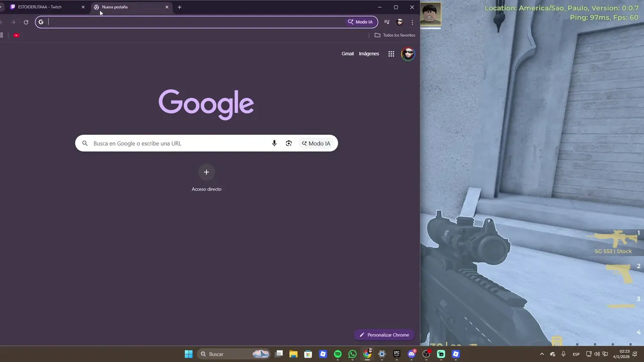Start voice search with the microphone icon

(274, 143)
